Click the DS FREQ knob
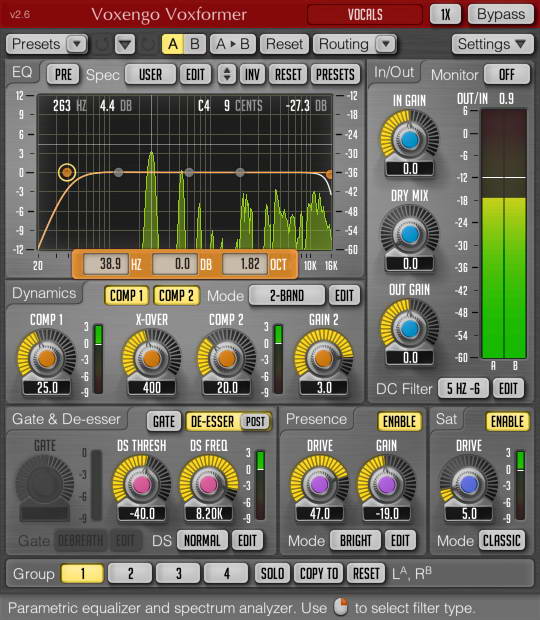 click(209, 484)
